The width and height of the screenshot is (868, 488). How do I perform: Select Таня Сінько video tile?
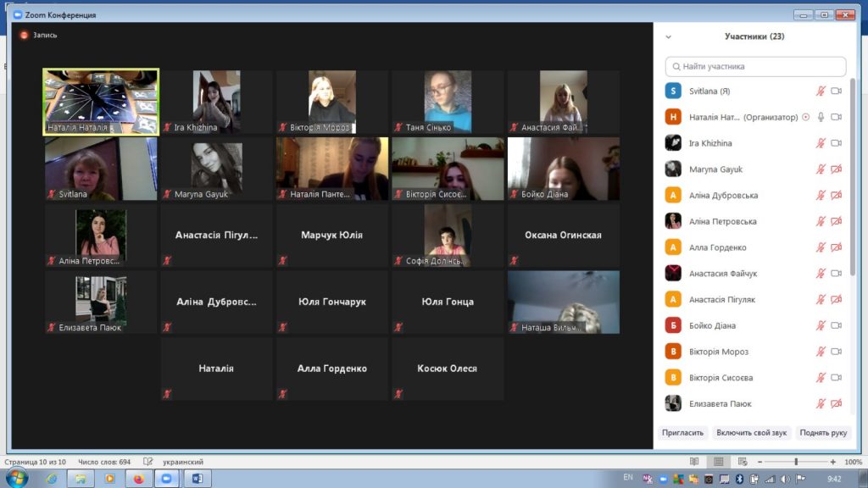click(448, 102)
